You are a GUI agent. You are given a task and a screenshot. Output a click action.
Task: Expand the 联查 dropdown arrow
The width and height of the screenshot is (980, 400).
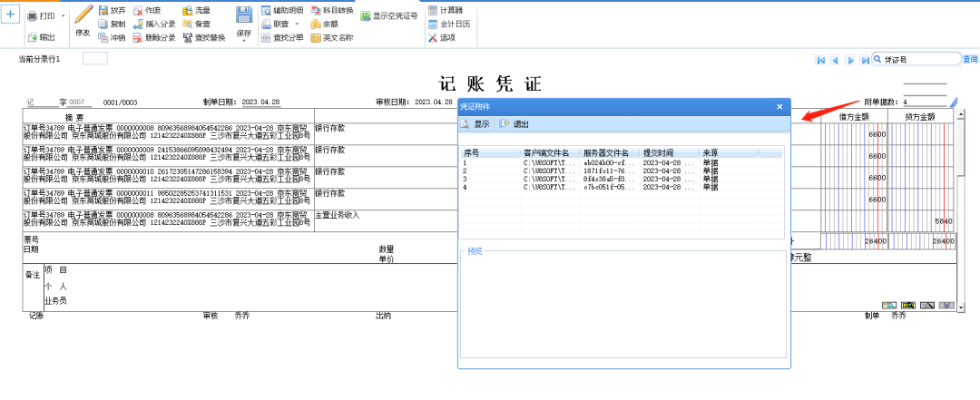[297, 24]
